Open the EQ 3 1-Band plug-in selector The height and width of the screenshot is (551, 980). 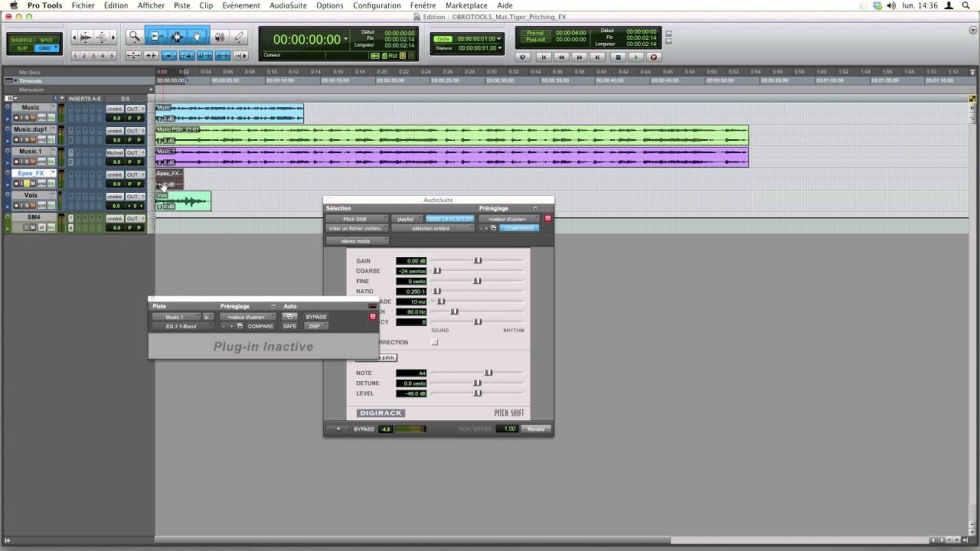point(181,326)
